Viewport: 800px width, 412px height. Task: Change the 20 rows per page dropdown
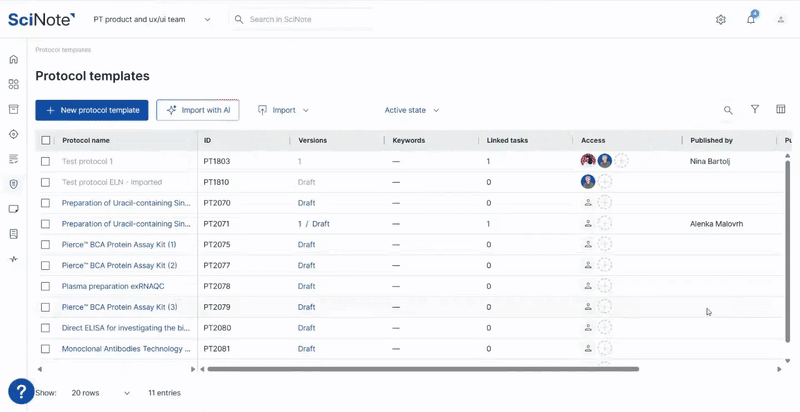point(100,393)
